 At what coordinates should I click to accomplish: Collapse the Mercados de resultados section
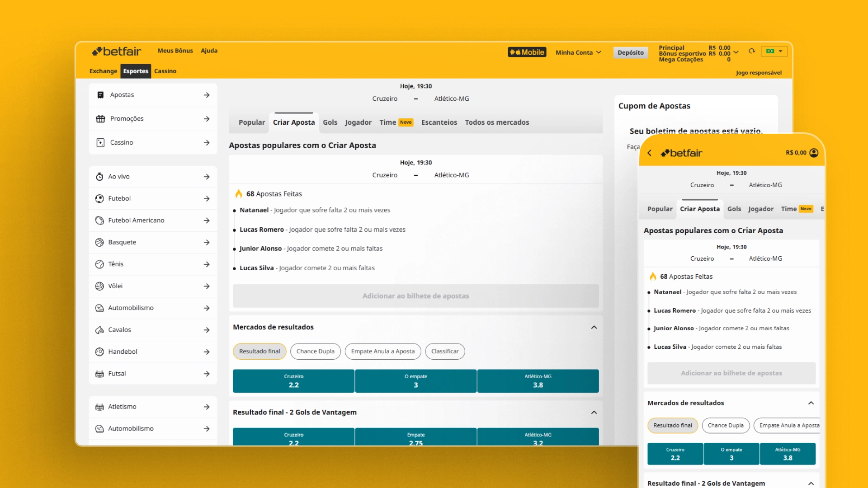tap(594, 327)
